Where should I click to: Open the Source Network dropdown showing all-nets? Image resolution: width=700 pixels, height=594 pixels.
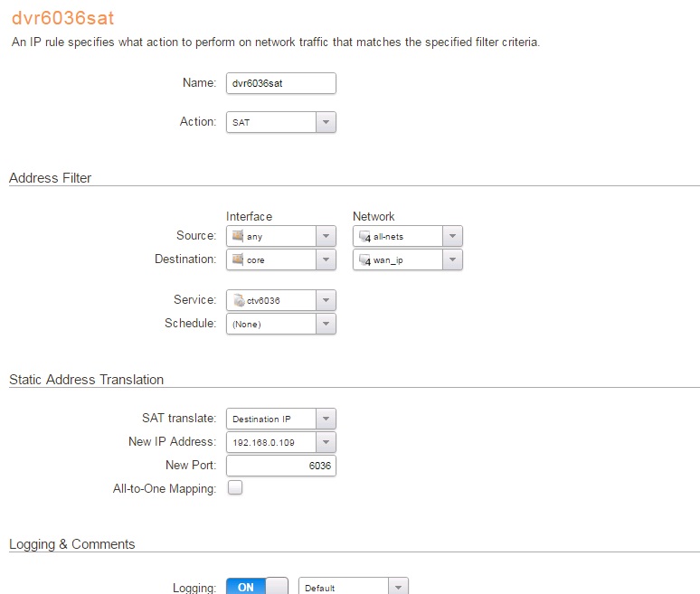click(408, 236)
